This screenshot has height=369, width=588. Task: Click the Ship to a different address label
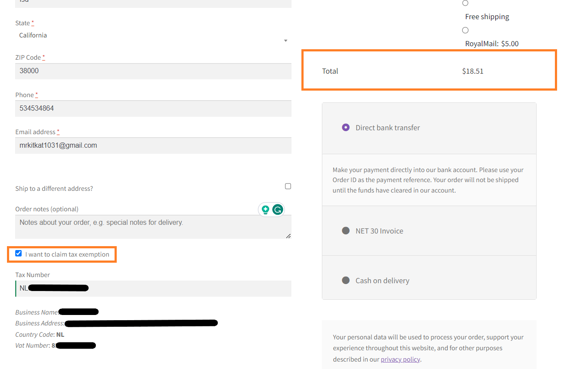[x=54, y=189]
